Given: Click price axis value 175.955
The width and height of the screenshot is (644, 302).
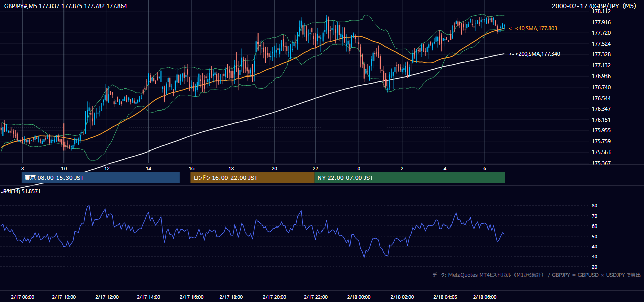Looking at the screenshot, I should (601, 130).
